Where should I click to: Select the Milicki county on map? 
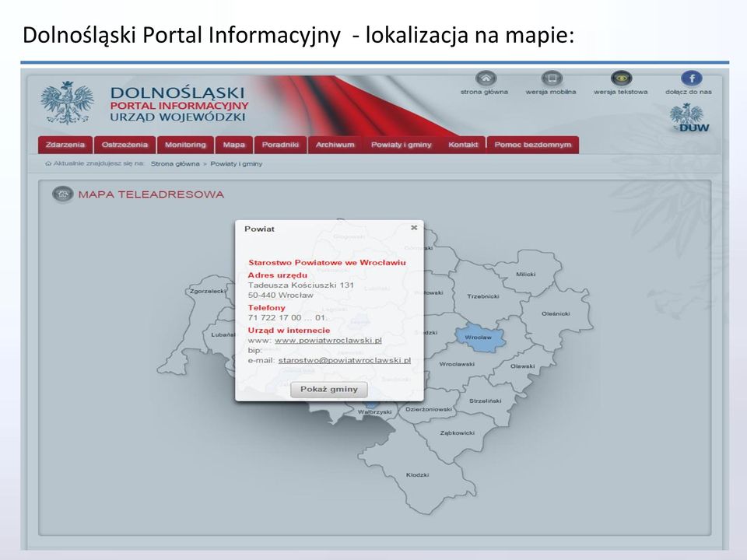pyautogui.click(x=525, y=275)
